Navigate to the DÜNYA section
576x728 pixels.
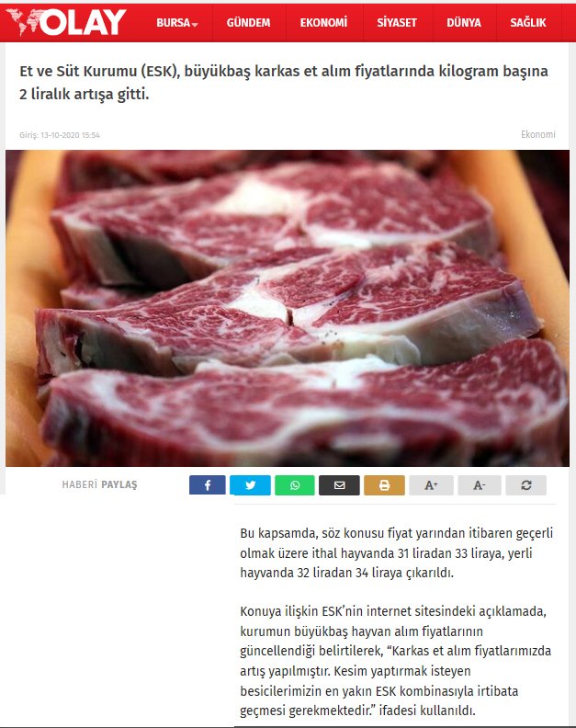(x=464, y=22)
